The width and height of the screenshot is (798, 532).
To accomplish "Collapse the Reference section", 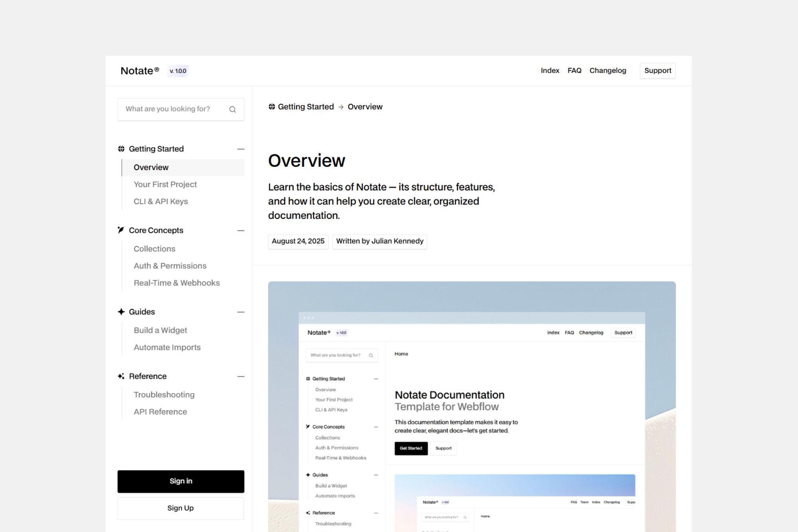I will (241, 376).
